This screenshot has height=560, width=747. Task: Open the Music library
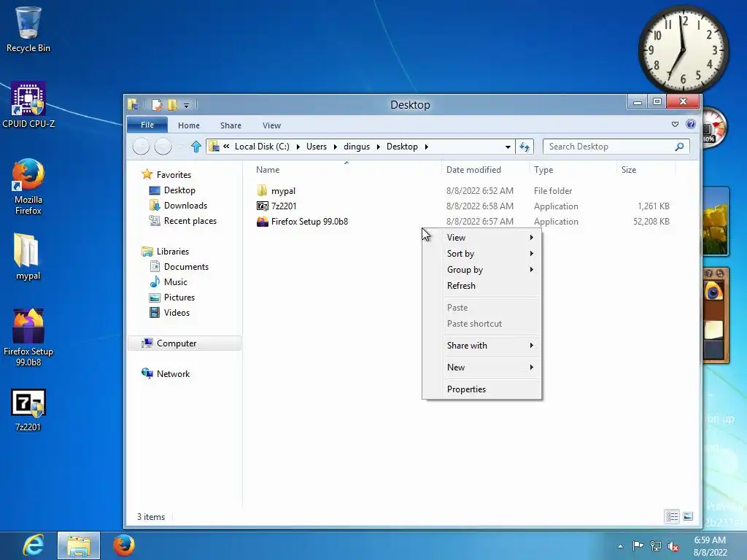coord(175,282)
